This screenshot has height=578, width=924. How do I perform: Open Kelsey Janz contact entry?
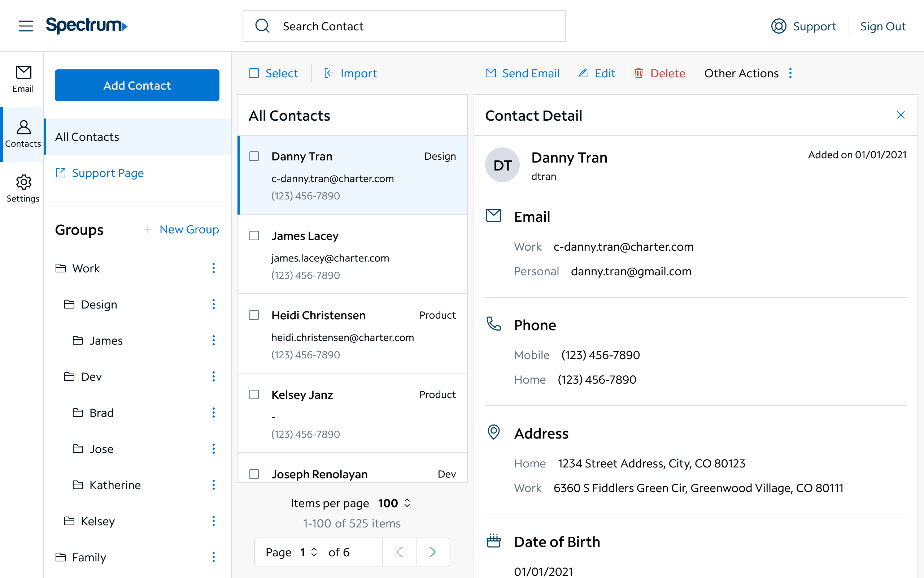tap(352, 413)
